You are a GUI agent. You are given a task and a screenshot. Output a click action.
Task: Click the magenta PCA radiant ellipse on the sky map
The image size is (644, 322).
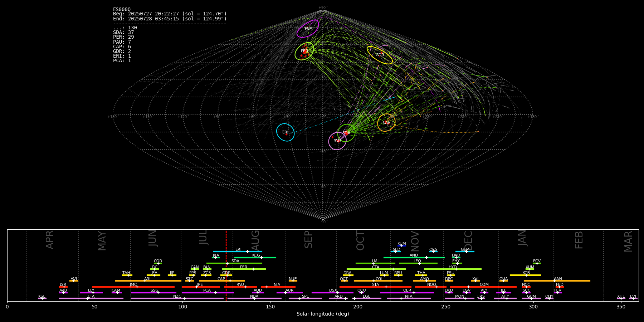(x=308, y=29)
